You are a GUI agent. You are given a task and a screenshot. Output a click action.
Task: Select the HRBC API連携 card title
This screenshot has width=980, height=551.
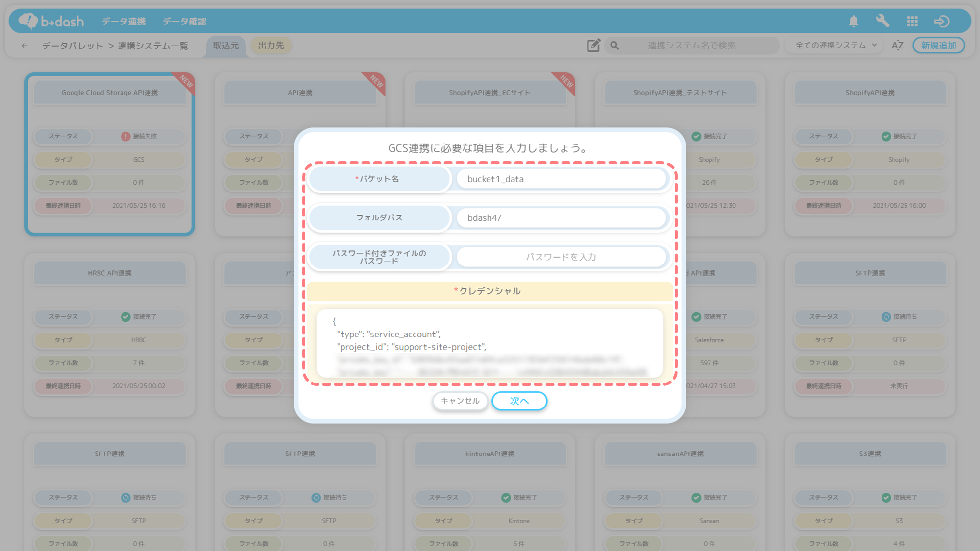pyautogui.click(x=110, y=273)
